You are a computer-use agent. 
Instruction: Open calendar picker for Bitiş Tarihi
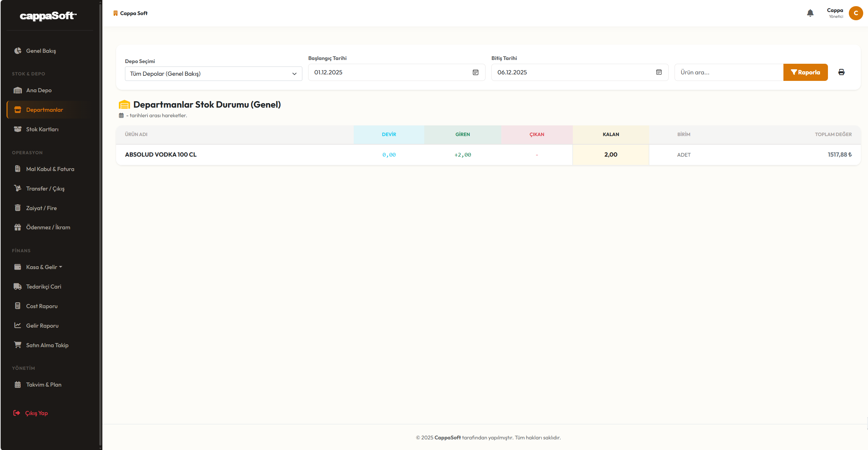[659, 72]
